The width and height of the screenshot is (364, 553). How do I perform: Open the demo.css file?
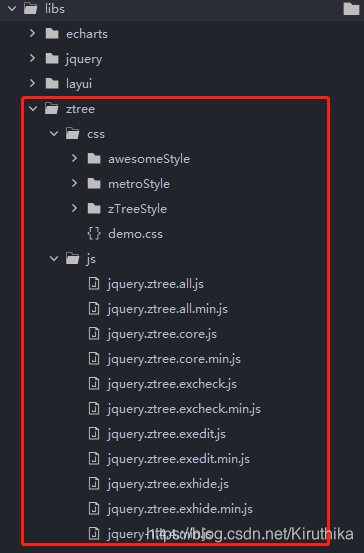tap(135, 234)
